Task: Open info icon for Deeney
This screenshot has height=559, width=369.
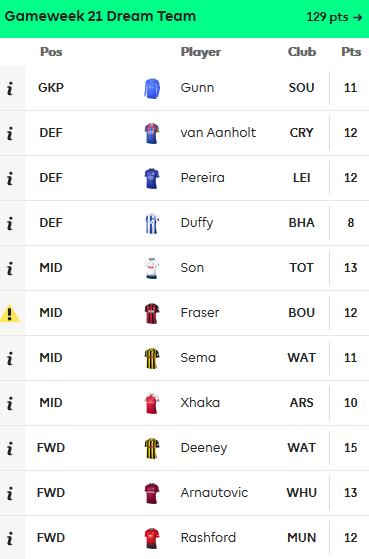Action: 10,448
